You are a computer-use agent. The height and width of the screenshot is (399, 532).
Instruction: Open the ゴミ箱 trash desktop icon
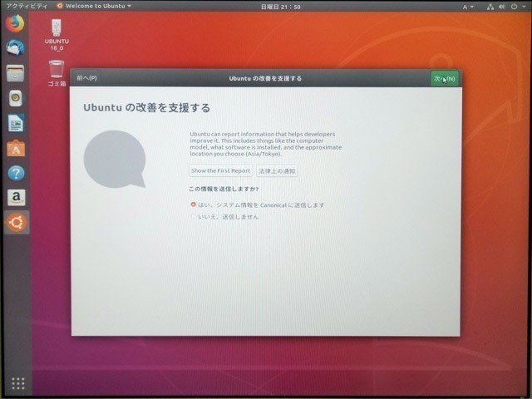click(57, 73)
